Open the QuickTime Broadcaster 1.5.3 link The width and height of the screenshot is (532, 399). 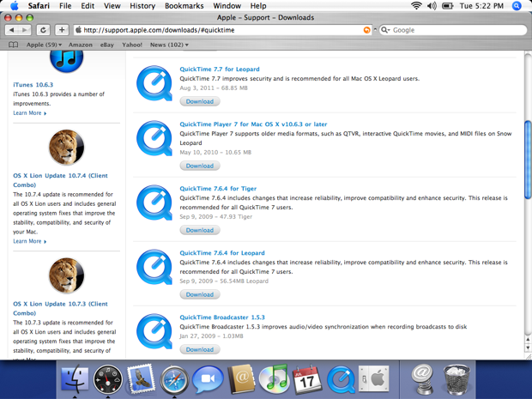point(222,317)
